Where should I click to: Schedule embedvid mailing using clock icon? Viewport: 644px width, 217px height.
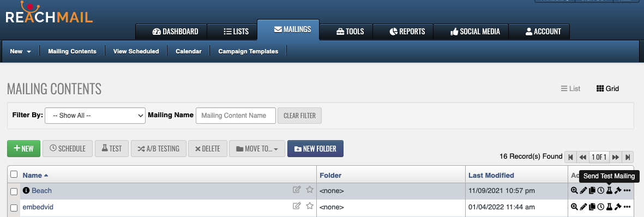(600, 207)
